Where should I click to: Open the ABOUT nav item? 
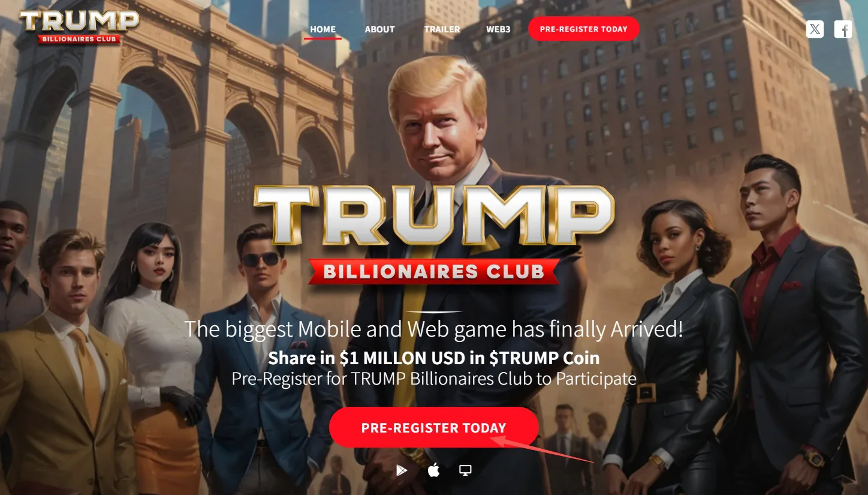(379, 29)
